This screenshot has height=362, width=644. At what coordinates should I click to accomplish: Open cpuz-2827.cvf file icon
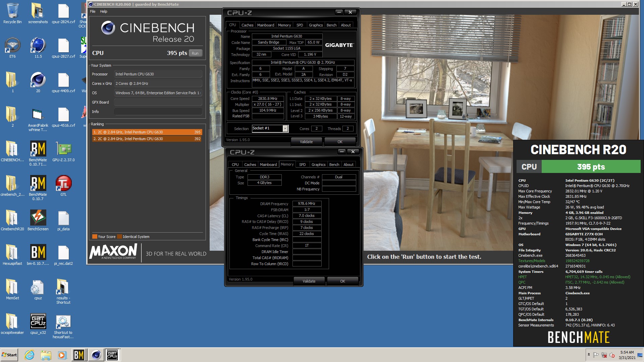[x=63, y=48]
